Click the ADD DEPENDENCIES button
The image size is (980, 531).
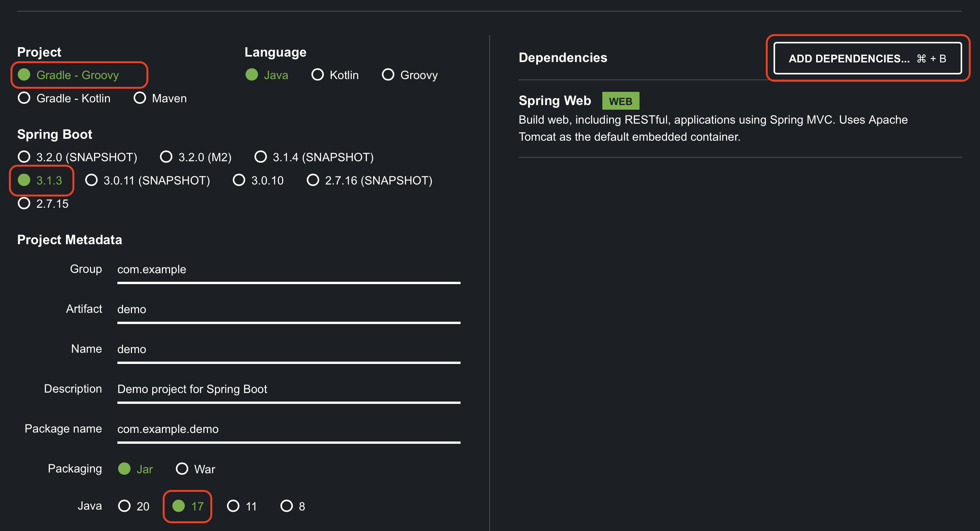[x=867, y=59]
